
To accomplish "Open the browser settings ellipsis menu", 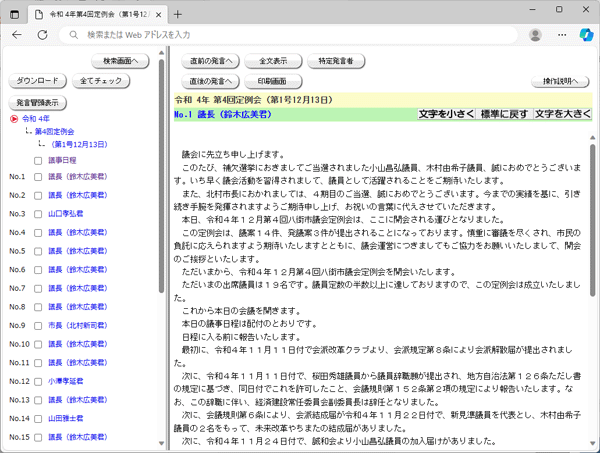I will click(x=562, y=35).
